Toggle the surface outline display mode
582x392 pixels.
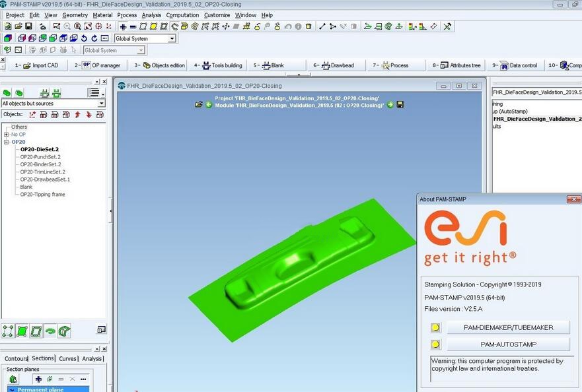click(36, 331)
